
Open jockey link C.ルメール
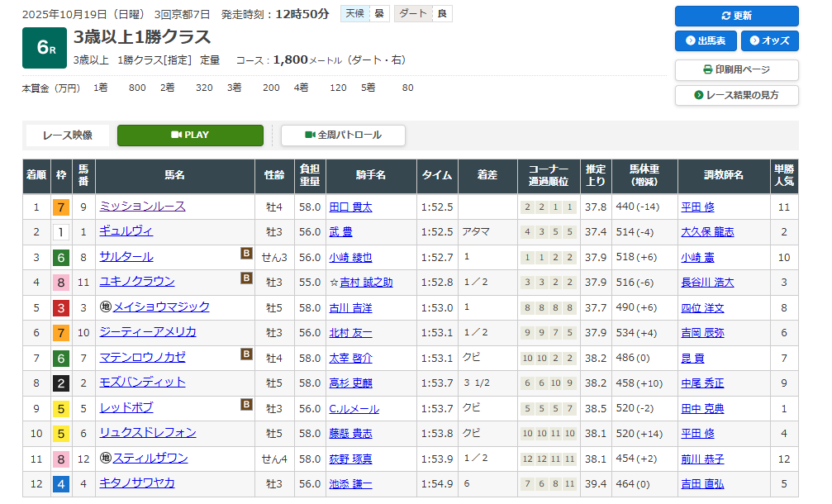pyautogui.click(x=355, y=408)
